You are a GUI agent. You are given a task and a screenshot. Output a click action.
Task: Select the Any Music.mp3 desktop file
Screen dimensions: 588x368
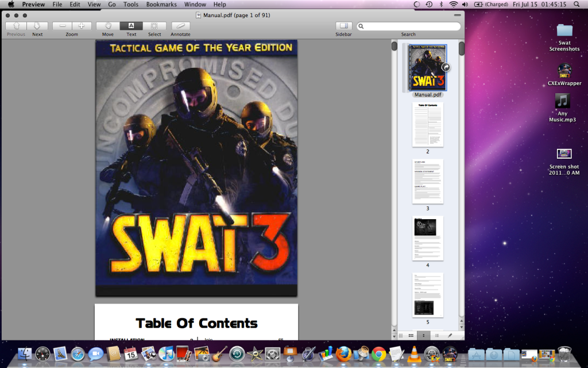pos(563,108)
